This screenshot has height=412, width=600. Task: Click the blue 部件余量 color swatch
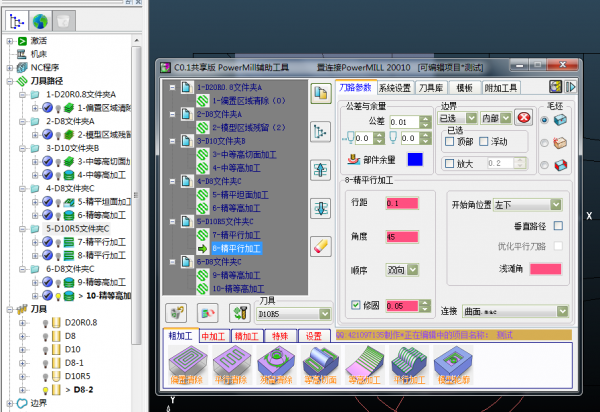(414, 159)
